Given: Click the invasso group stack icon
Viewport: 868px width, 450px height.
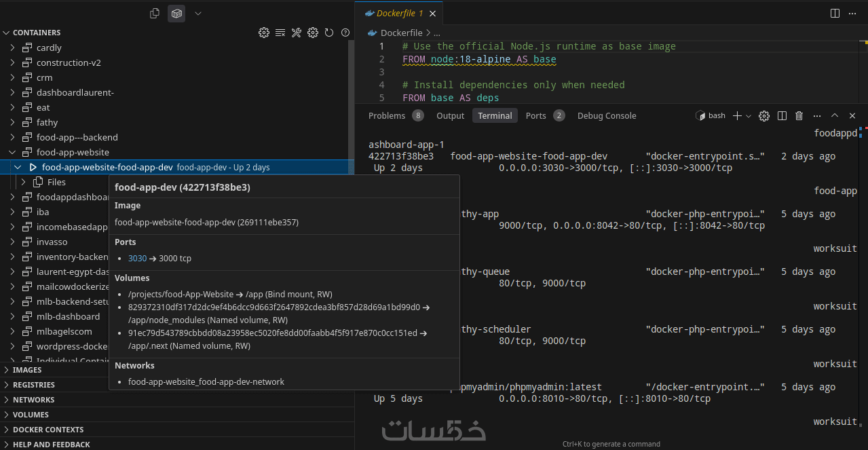Looking at the screenshot, I should [27, 242].
